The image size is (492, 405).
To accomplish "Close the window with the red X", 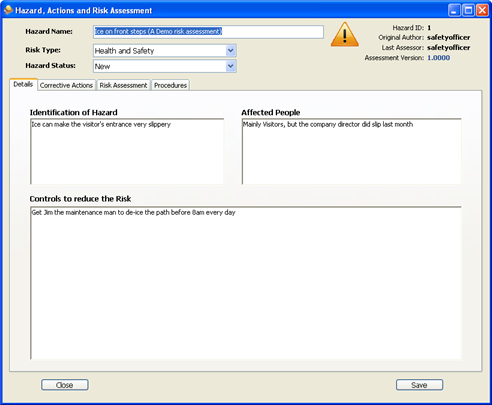I will click(x=482, y=10).
